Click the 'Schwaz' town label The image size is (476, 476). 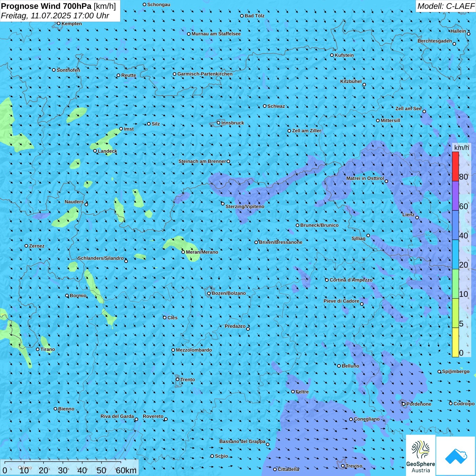(276, 106)
